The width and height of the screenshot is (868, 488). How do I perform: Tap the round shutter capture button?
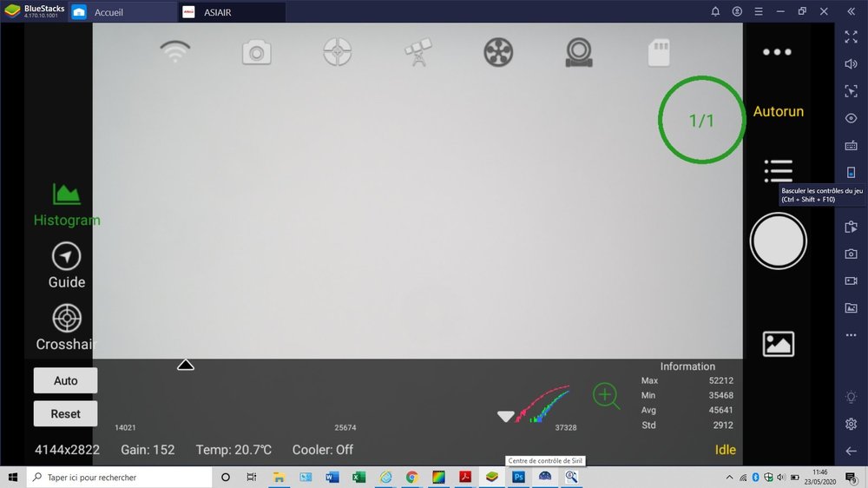click(778, 241)
